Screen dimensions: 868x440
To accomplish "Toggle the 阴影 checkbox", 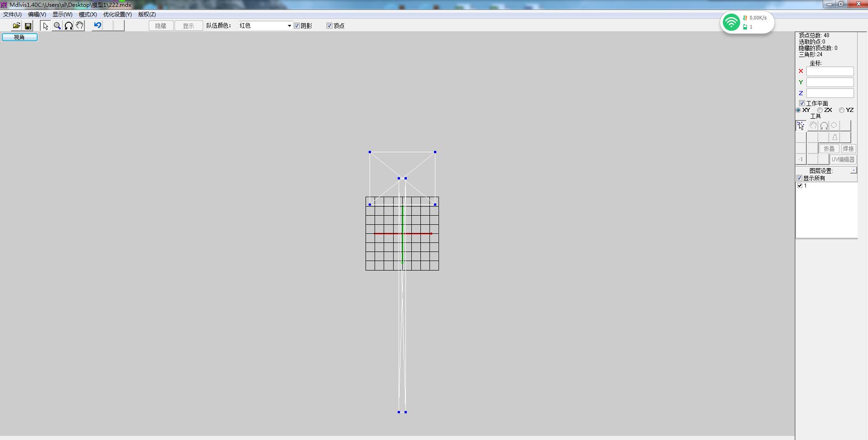I will click(297, 26).
